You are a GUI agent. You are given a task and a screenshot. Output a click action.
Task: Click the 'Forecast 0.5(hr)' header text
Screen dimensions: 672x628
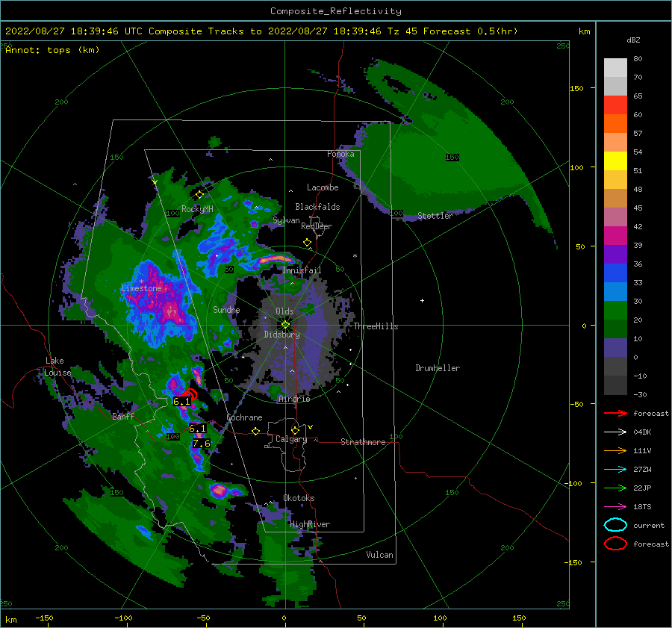470,31
